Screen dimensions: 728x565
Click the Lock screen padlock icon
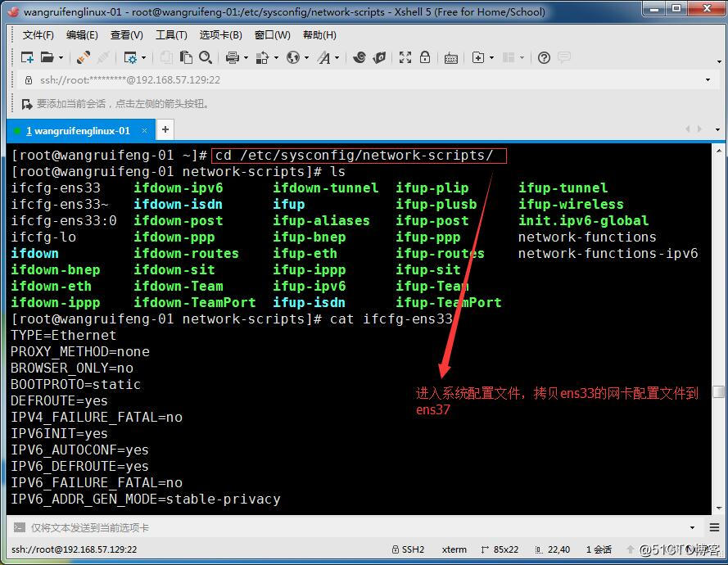425,57
